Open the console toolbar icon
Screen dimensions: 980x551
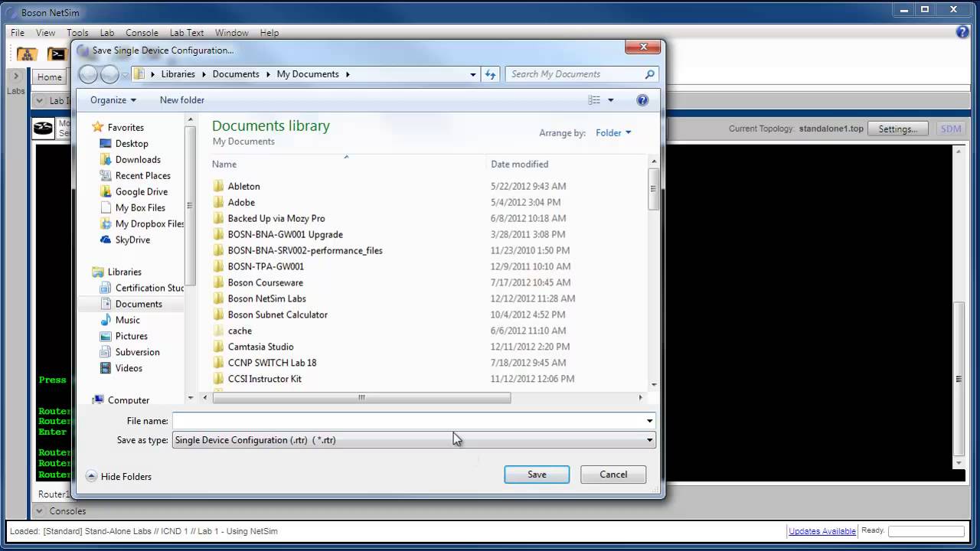coord(57,54)
